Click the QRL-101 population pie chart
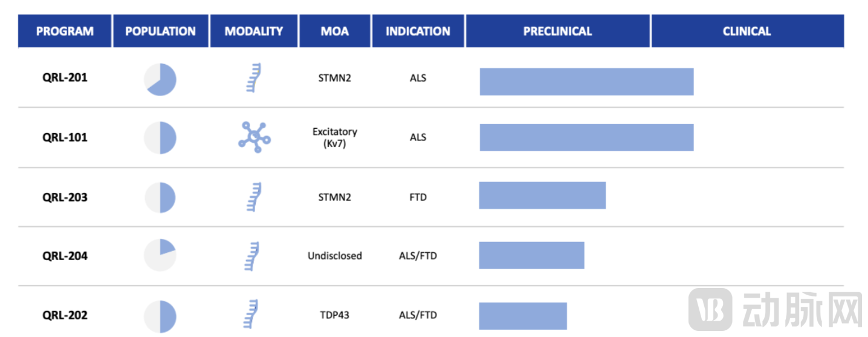The width and height of the screenshot is (868, 337). pyautogui.click(x=160, y=138)
